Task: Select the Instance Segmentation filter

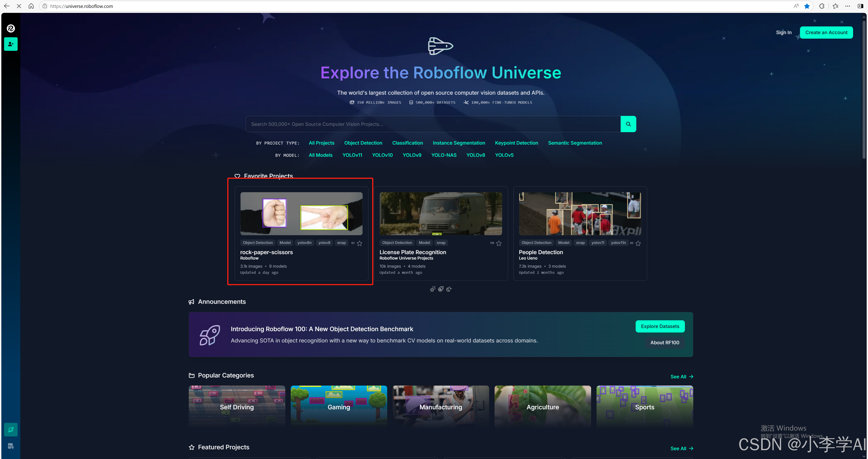Action: [x=459, y=143]
